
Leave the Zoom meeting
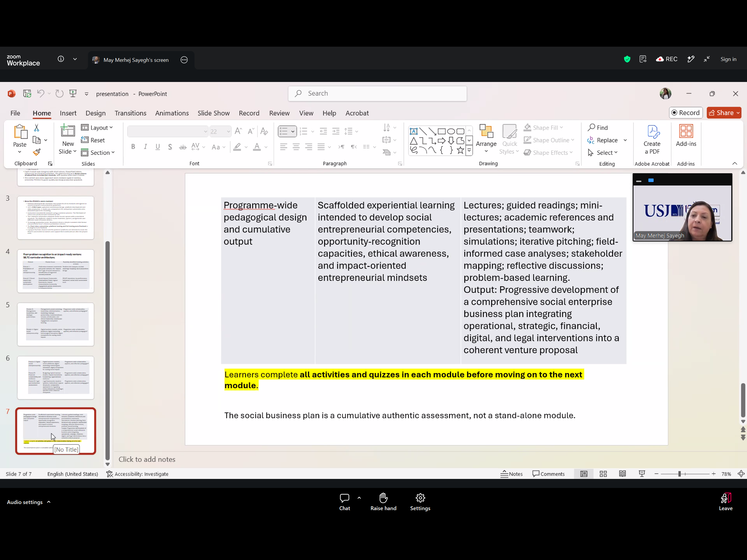(725, 502)
